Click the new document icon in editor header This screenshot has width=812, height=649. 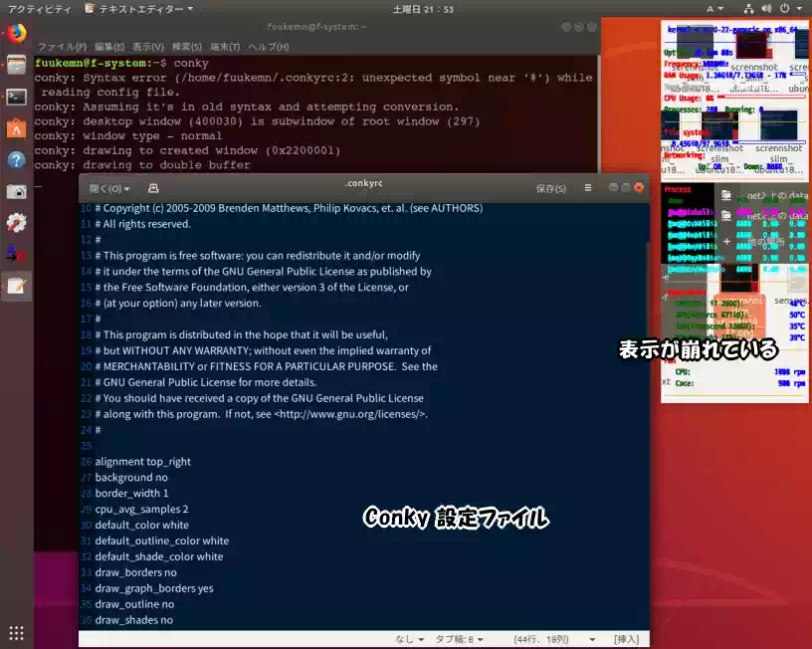coord(153,188)
